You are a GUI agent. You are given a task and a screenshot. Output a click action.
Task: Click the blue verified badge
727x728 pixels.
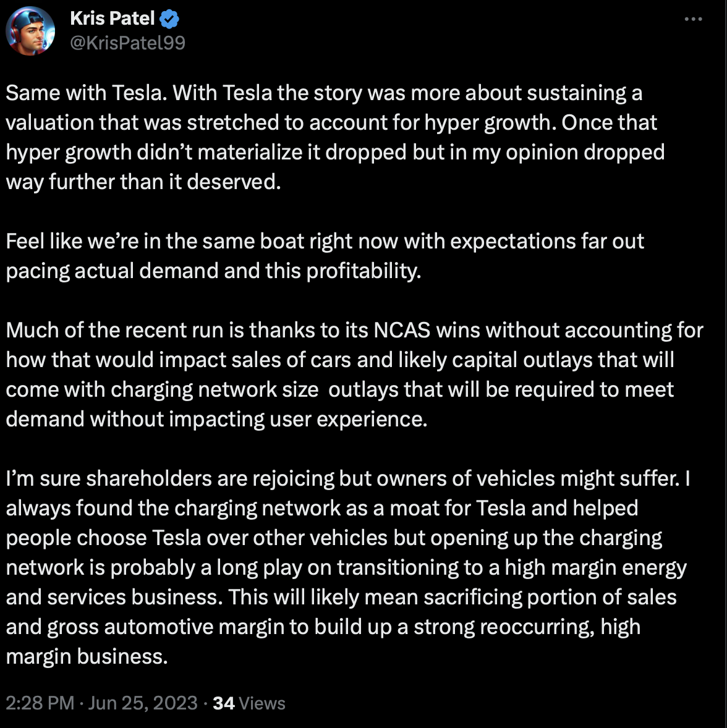point(169,19)
